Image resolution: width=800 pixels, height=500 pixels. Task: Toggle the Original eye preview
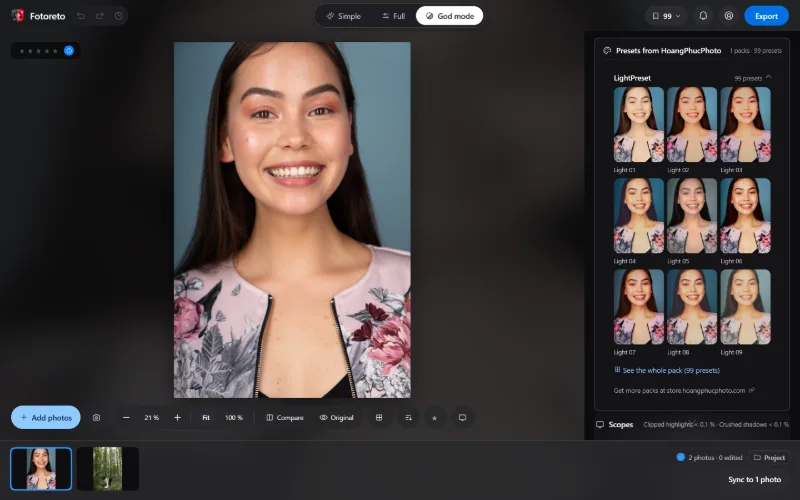(336, 417)
